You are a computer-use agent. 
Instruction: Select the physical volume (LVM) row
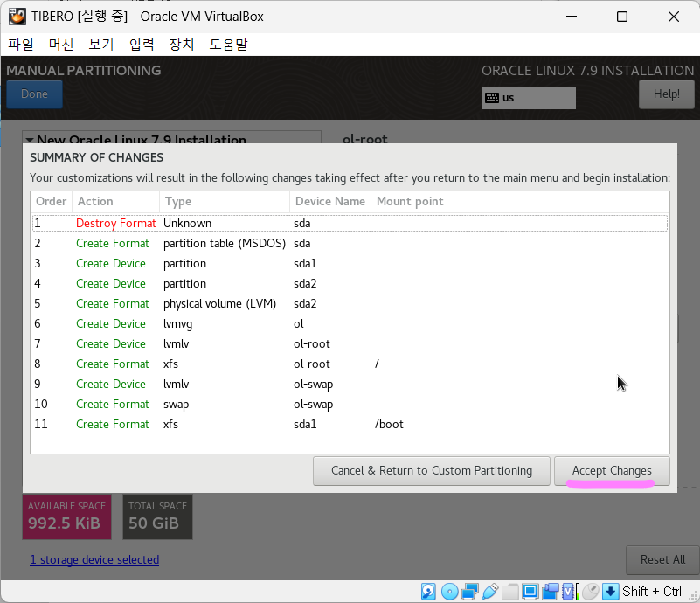pos(350,303)
